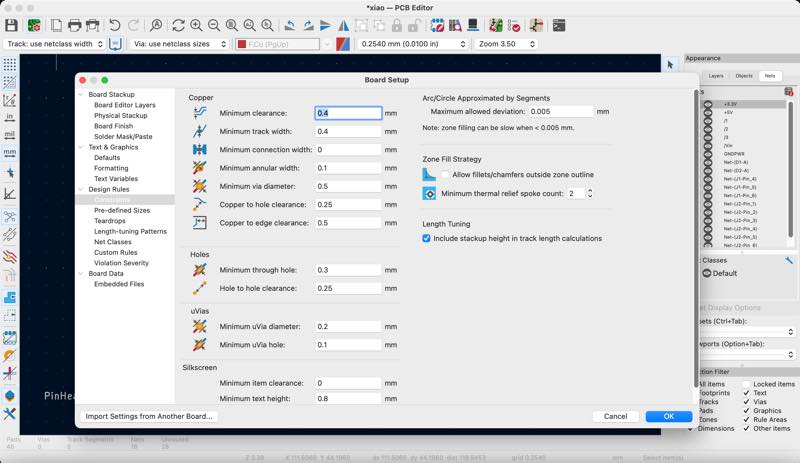Open the Footprint Editor toolbar icon

tap(437, 25)
